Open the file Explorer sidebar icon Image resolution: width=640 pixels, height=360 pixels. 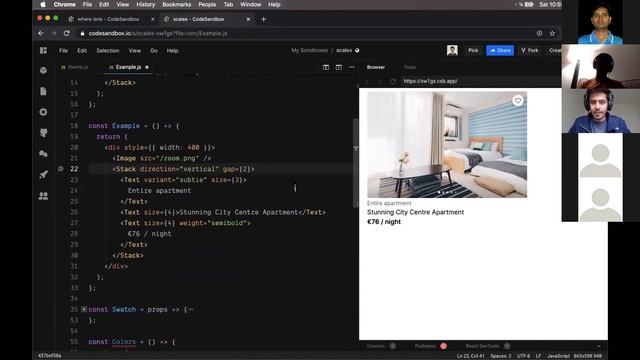[43, 91]
